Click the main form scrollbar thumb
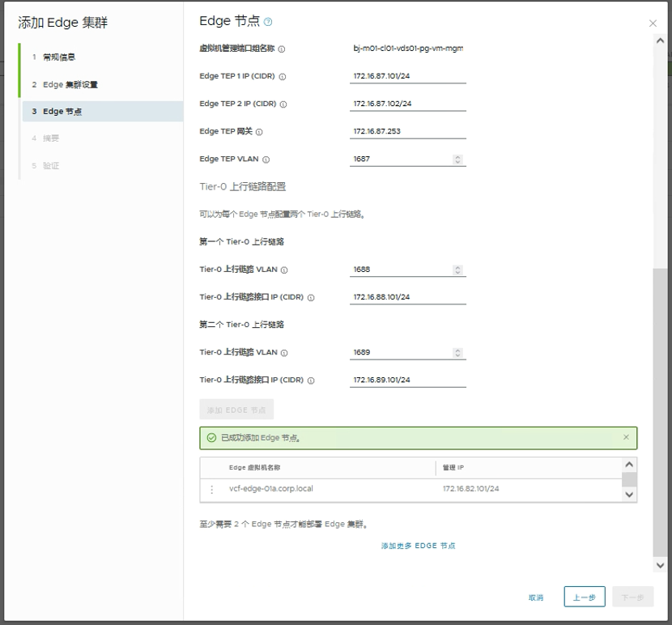The height and width of the screenshot is (625, 672). point(660,412)
